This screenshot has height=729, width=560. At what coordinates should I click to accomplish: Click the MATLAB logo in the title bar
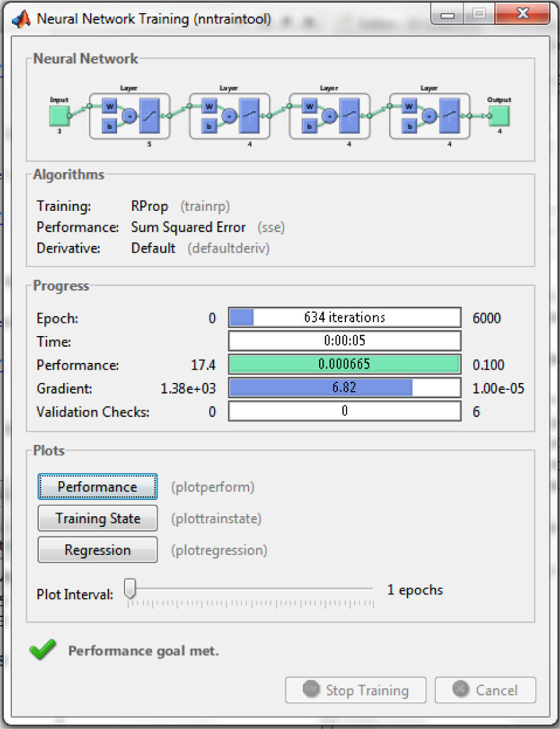[x=22, y=19]
